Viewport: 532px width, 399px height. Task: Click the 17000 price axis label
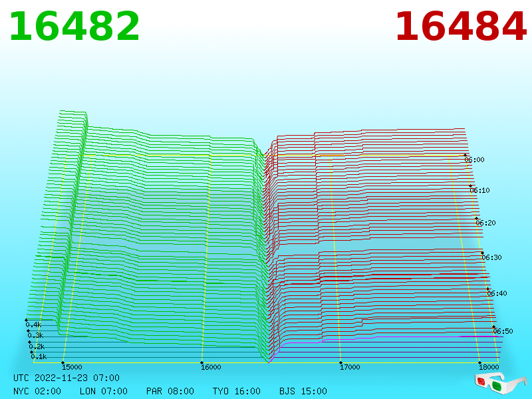[x=350, y=367]
